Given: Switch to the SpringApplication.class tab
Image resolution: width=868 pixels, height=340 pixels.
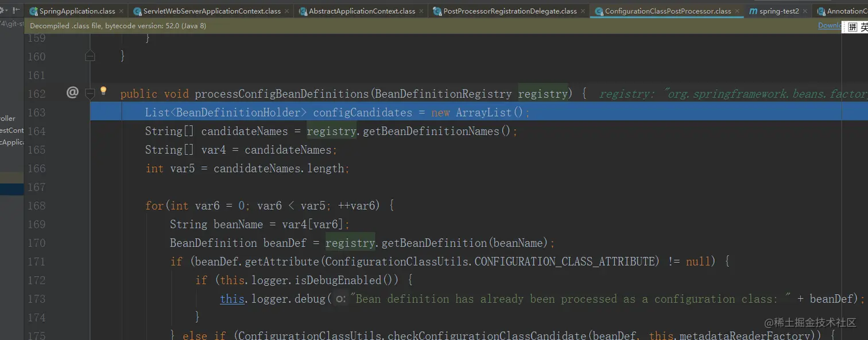Looking at the screenshot, I should 77,11.
